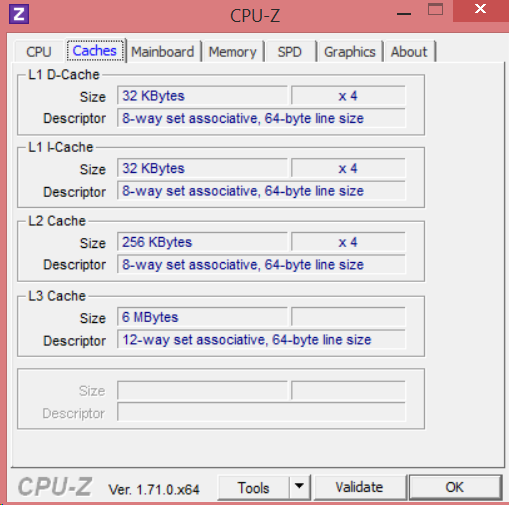
Task: Click the 12-way set associative descriptor field
Action: (x=261, y=340)
